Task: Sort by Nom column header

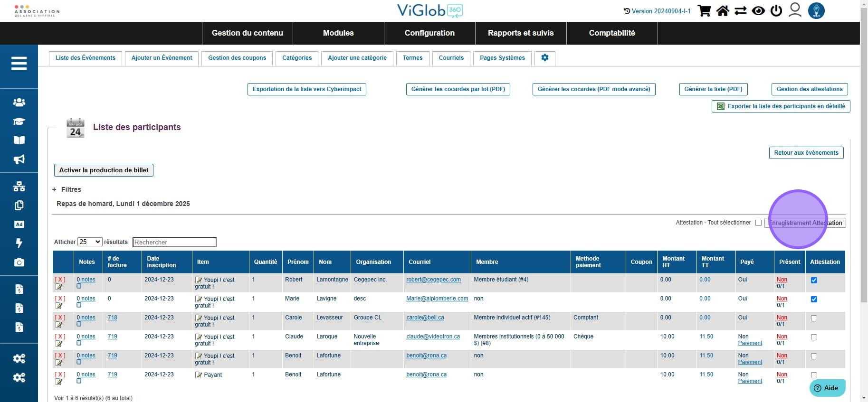Action: click(325, 262)
